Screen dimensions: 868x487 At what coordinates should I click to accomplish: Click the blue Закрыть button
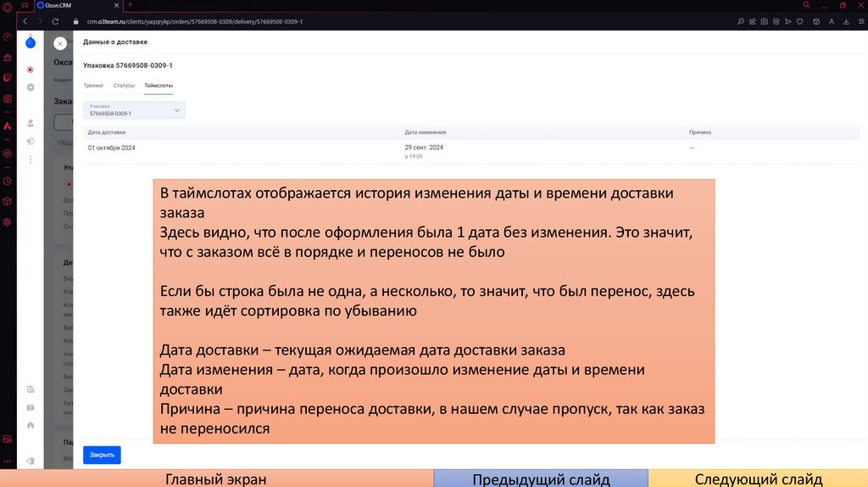point(102,455)
